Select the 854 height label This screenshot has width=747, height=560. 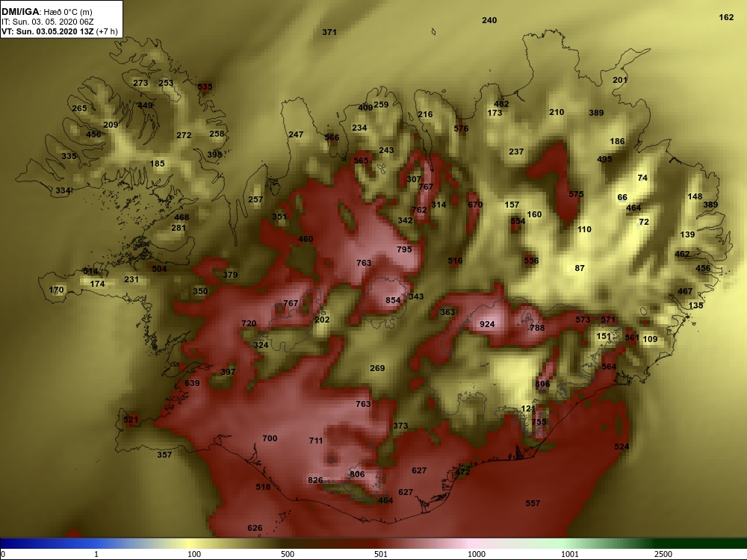tap(393, 300)
